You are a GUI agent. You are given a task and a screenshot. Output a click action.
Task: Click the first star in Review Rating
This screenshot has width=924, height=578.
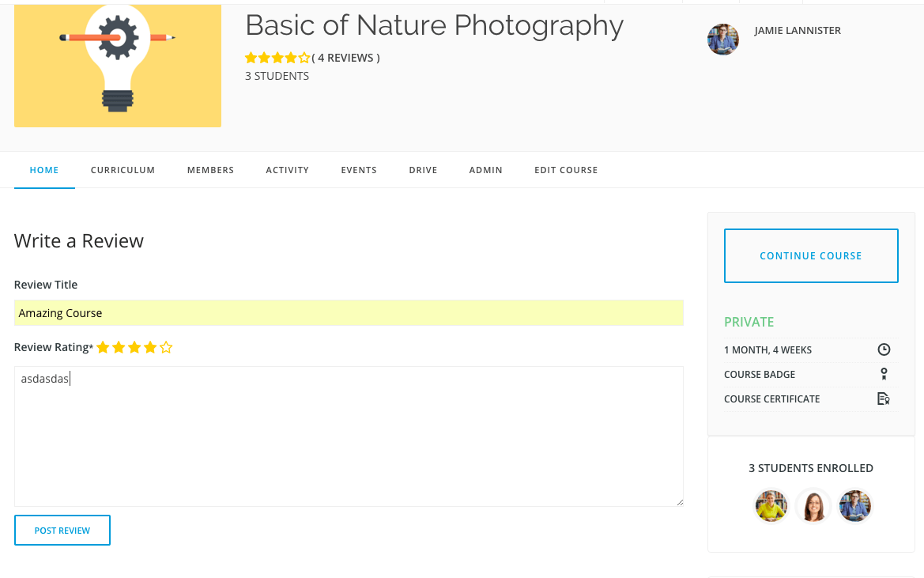click(x=103, y=347)
